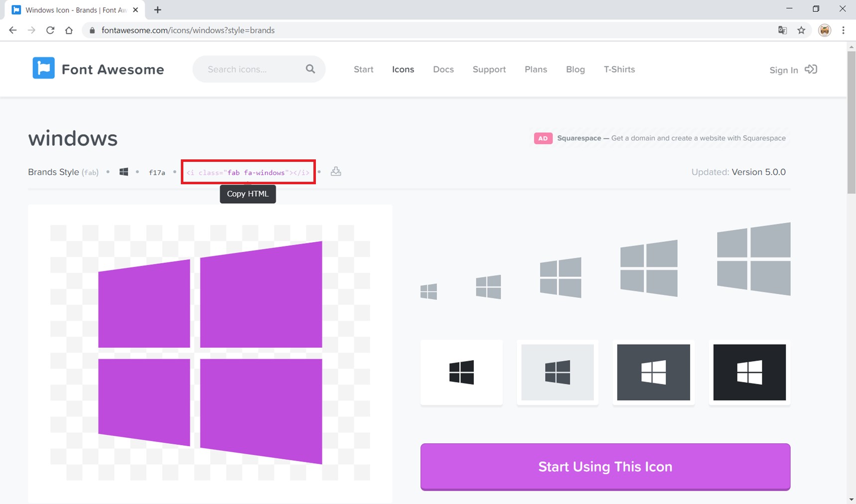Click the Sign In arrow icon
The height and width of the screenshot is (504, 856).
pos(811,69)
